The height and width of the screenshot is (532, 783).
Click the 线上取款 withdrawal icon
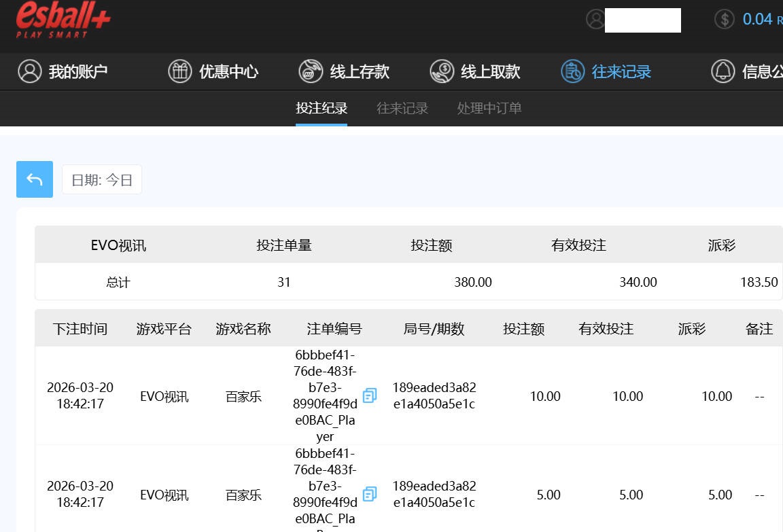pos(442,71)
